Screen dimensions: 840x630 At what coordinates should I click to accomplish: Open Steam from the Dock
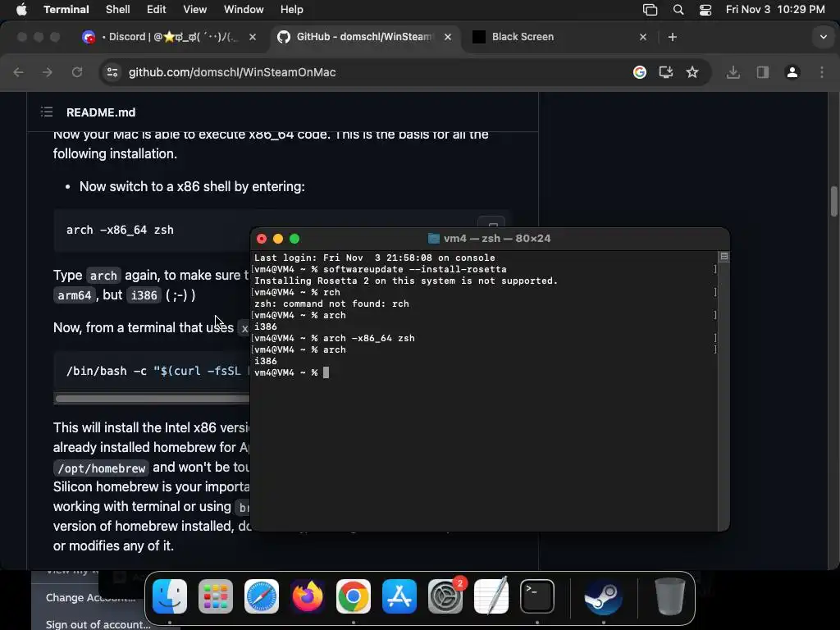[x=603, y=596]
